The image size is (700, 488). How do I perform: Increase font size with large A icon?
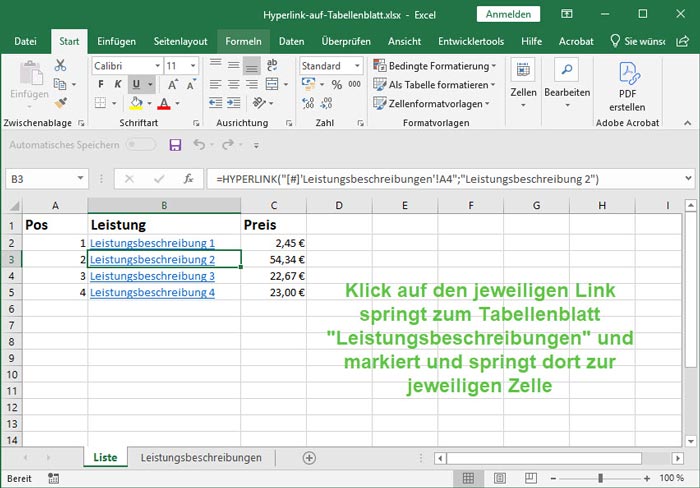(172, 84)
